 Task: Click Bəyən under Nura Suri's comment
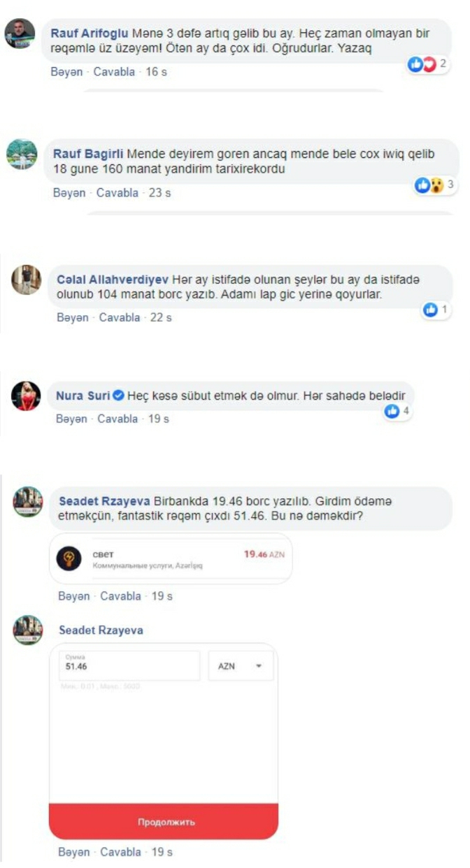point(71,419)
